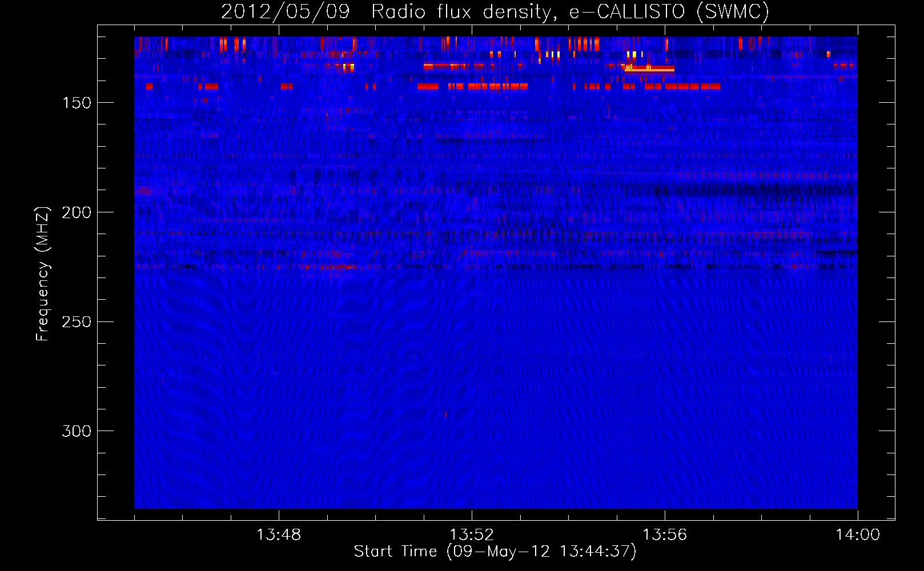The image size is (924, 571).
Task: Select the 150 frequency tick label
Action: coord(77,103)
